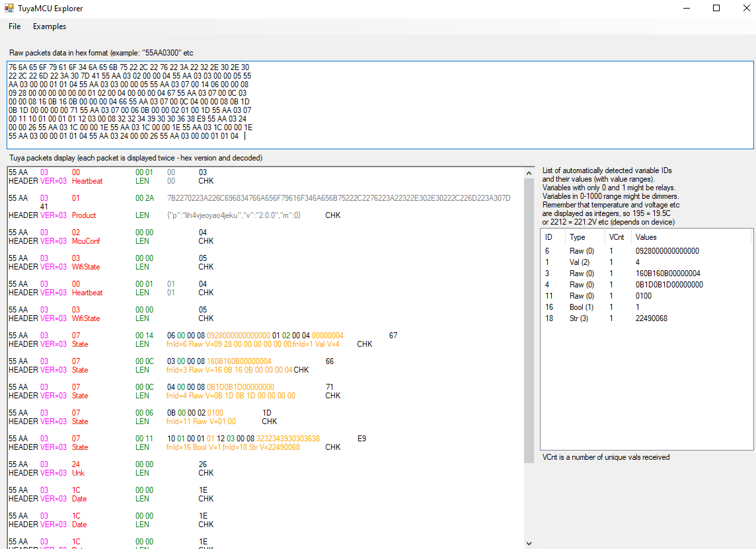756x549 pixels.
Task: Click the TuyaMCU Explorer app icon
Action: [9, 8]
